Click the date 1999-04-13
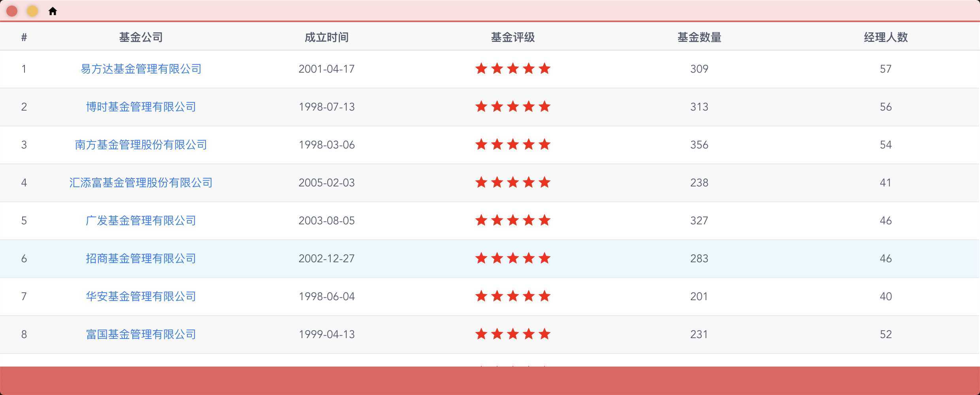The image size is (980, 395). [x=327, y=334]
